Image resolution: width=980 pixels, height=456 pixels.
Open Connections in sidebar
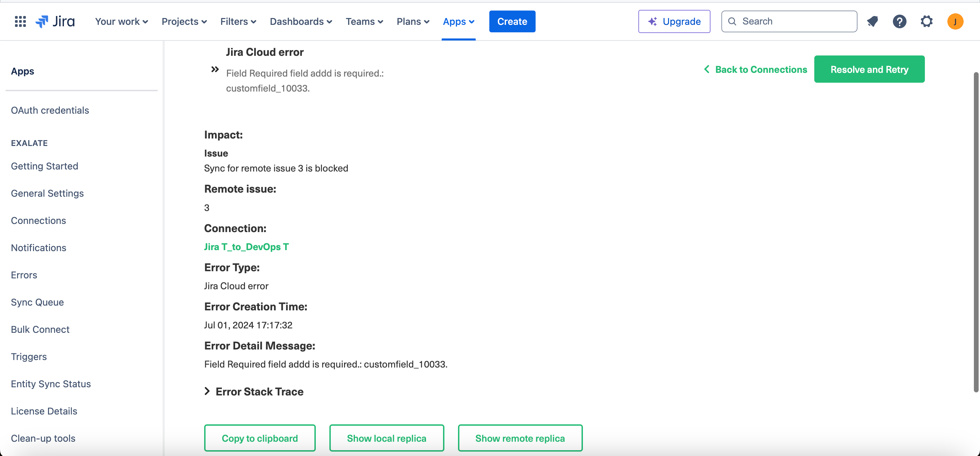coord(38,221)
